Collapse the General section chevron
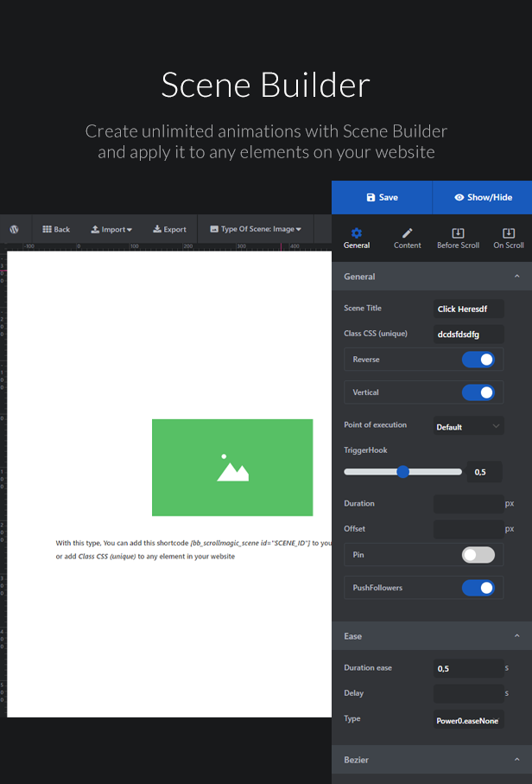 [x=517, y=276]
